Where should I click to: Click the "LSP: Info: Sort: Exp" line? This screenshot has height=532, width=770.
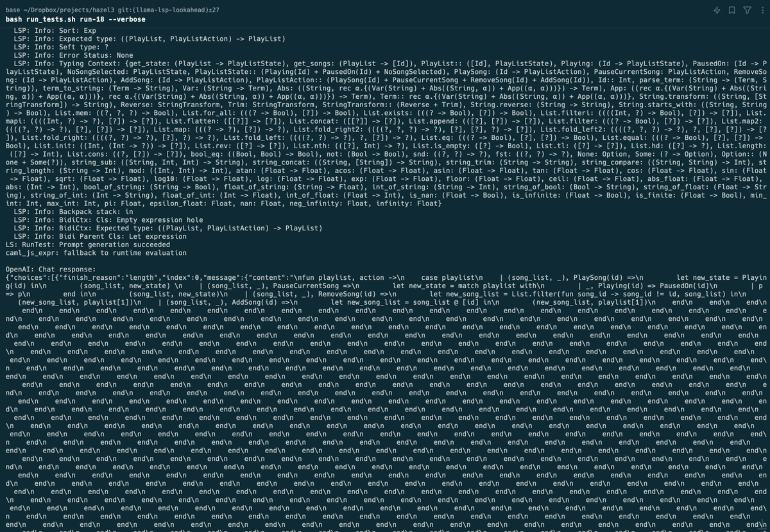(55, 30)
